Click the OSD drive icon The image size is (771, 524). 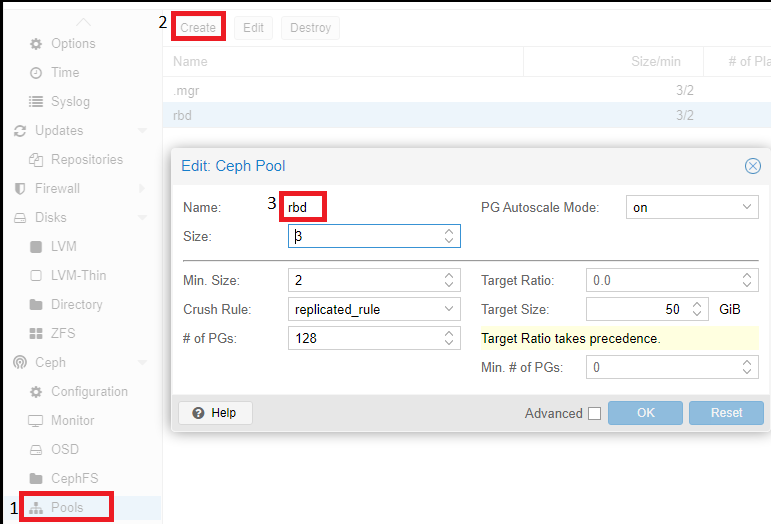point(37,450)
